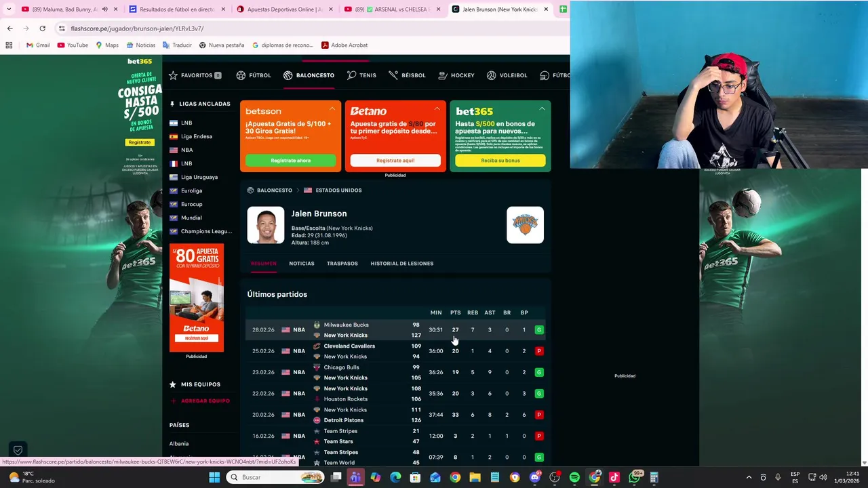Open Microsoft Teams from the taskbar
Image resolution: width=868 pixels, height=488 pixels.
[355, 477]
